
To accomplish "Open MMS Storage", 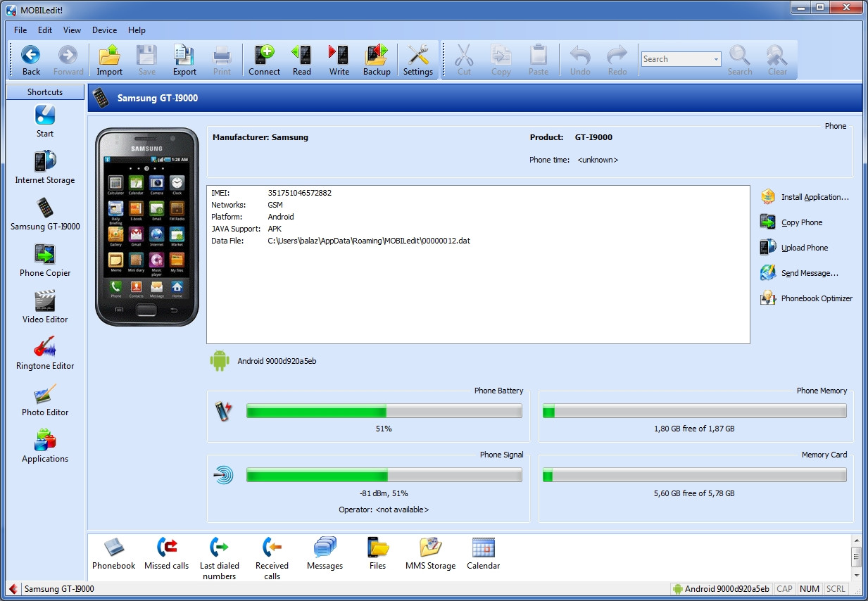I will tap(431, 554).
